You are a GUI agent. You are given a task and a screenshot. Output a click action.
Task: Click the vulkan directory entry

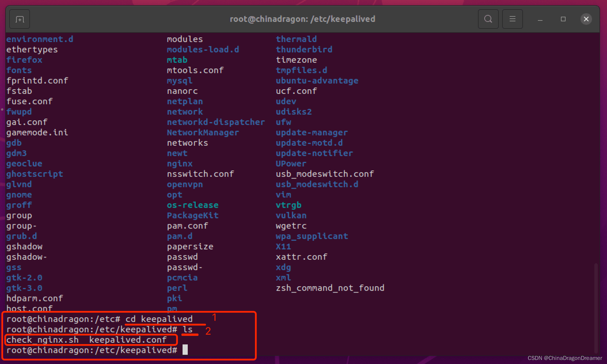[x=291, y=215]
